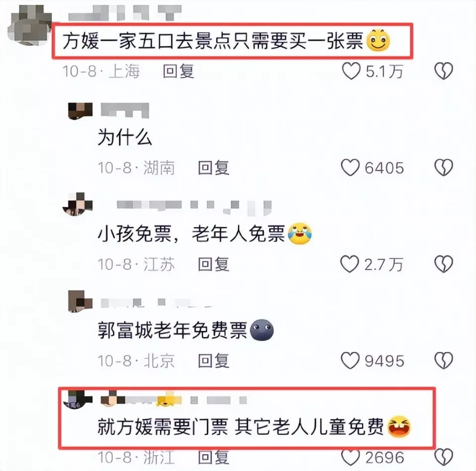Screen dimensions: 476x471
Task: Reply to the 北京 comment about 郭富城
Action: click(213, 361)
